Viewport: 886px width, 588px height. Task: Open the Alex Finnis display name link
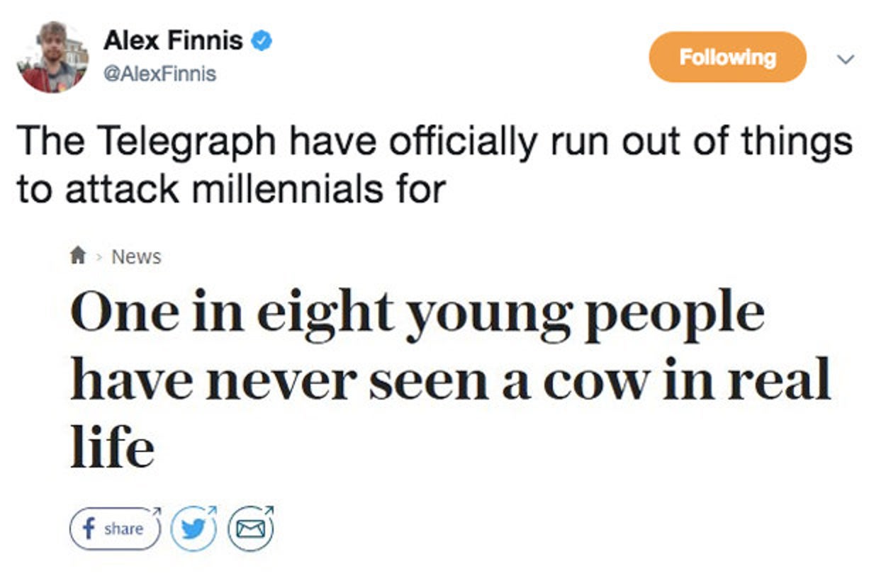point(173,40)
